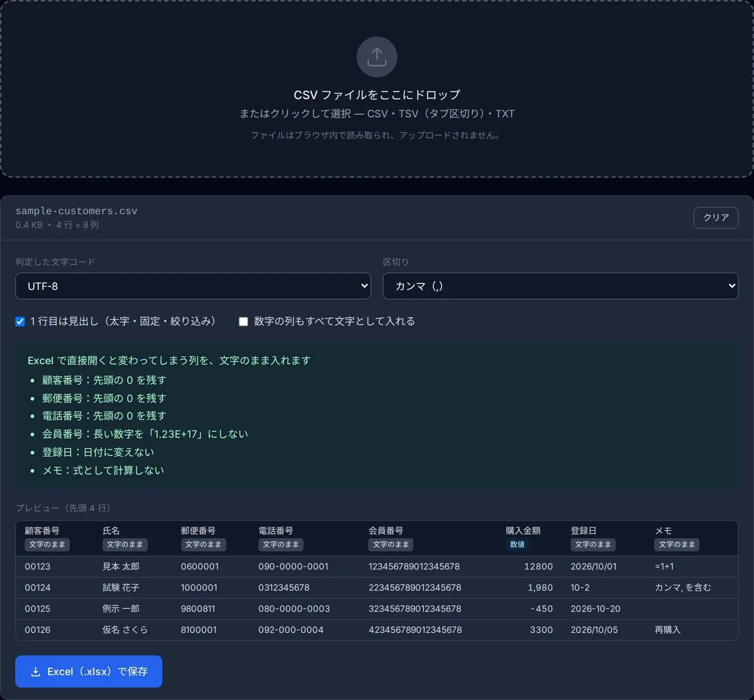754x700 pixels.
Task: Click the upload arrow icon in drop zone
Action: tap(377, 57)
